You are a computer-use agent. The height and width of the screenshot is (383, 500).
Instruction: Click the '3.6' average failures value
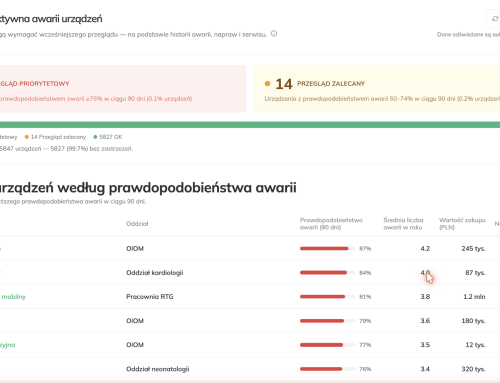coord(425,321)
